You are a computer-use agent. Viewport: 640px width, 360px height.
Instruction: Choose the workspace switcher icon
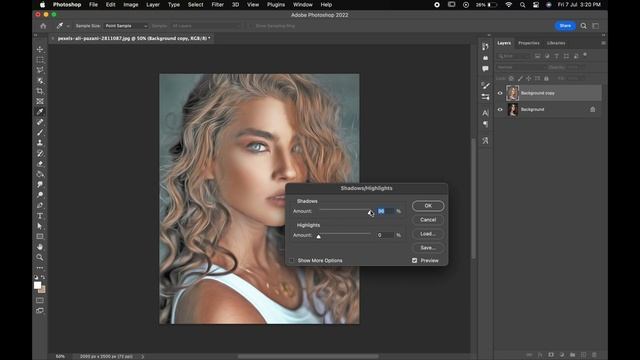pos(596,26)
